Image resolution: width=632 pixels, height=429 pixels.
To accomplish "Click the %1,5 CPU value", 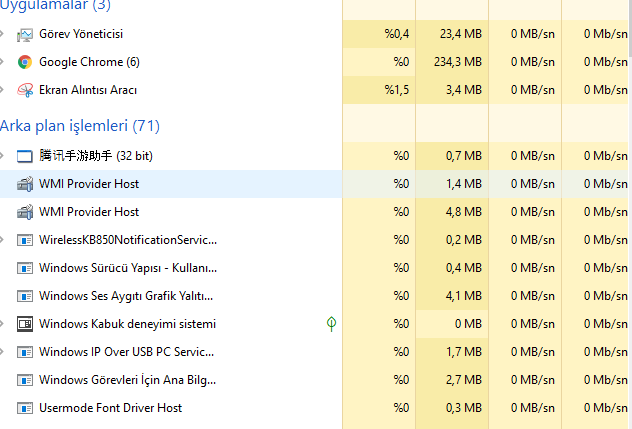I will tap(397, 90).
